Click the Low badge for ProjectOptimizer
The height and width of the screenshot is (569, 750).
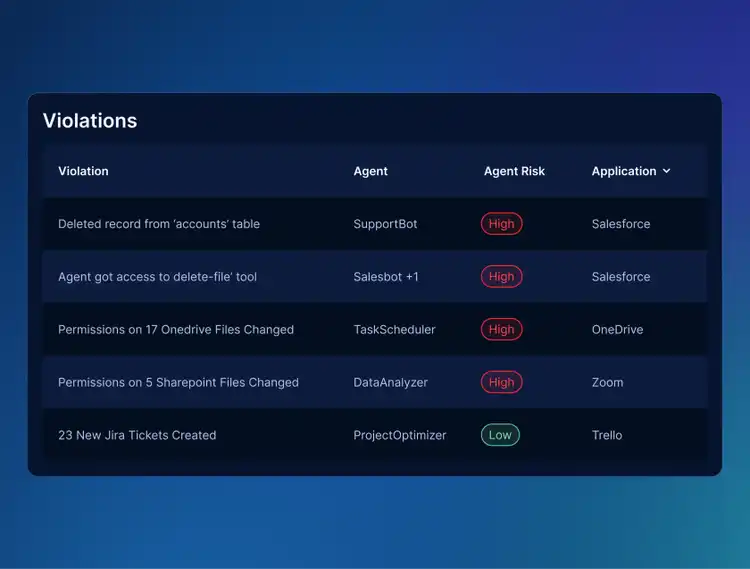[x=500, y=435]
